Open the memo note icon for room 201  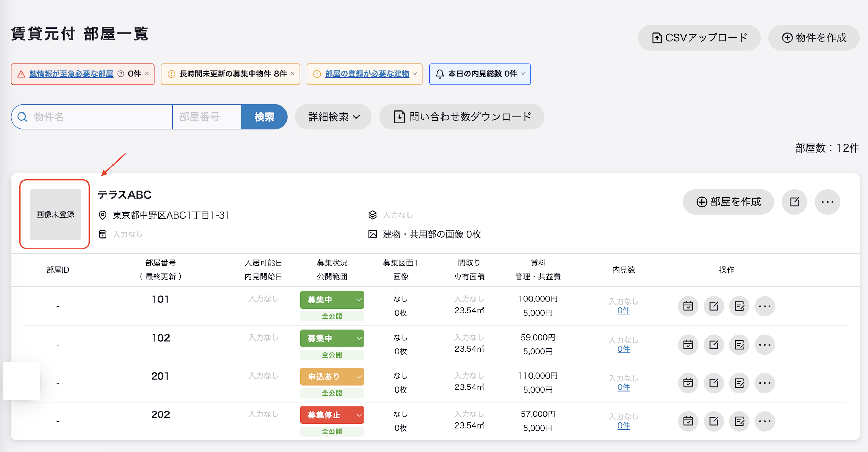(739, 383)
